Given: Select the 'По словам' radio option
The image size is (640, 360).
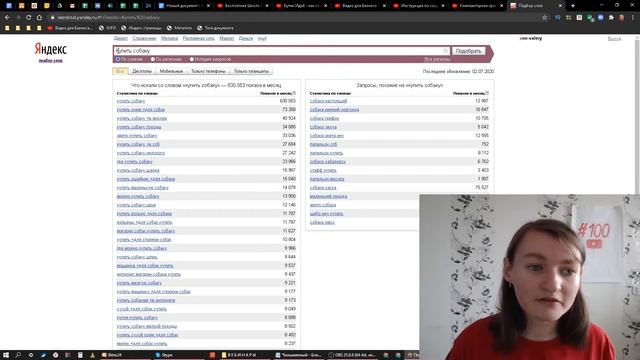Looking at the screenshot, I should click(x=118, y=59).
